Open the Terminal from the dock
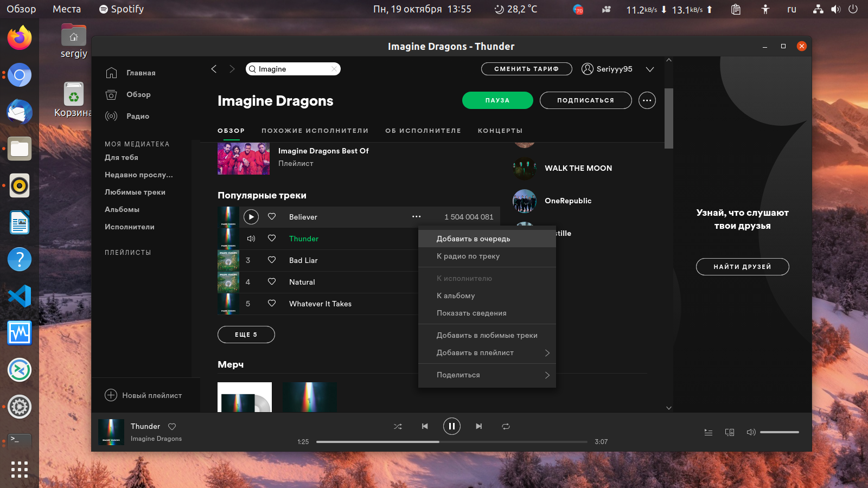868x488 pixels. (x=20, y=440)
